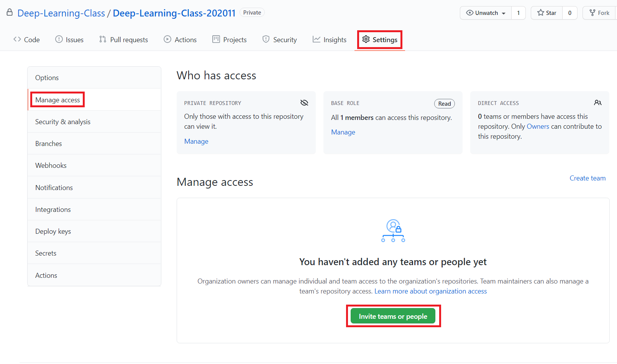Click the private repository lock icon
This screenshot has width=617, height=364.
[x=10, y=12]
